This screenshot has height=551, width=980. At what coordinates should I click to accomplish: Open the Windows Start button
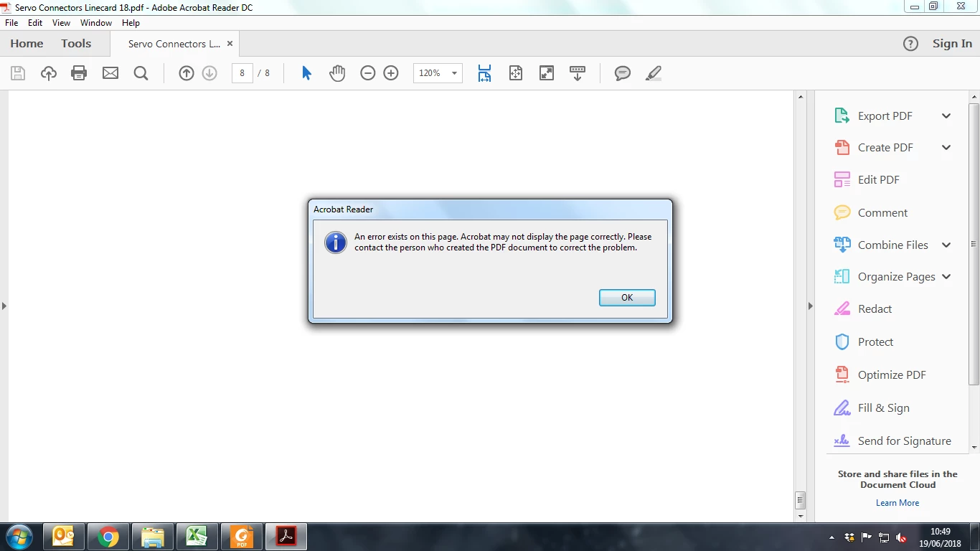pos(19,537)
